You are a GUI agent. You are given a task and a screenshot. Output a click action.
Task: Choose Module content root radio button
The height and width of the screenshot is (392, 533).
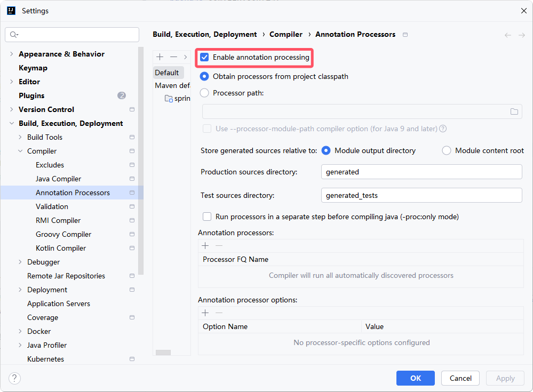click(447, 150)
